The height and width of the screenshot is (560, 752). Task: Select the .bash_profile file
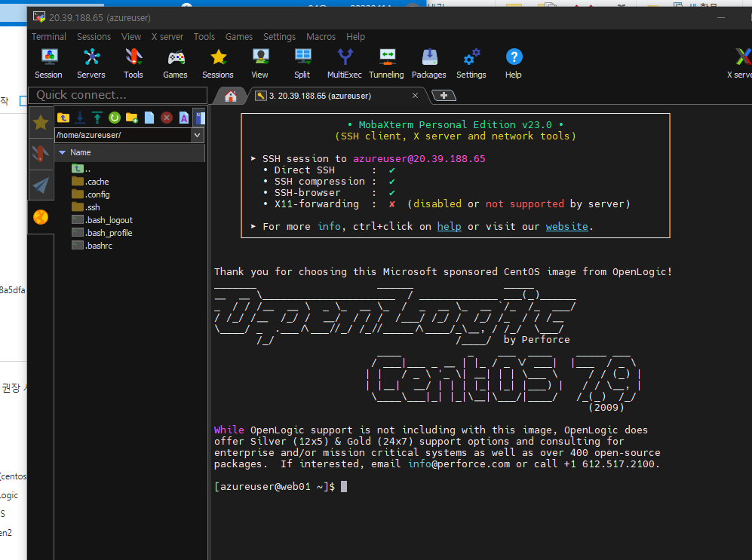(102, 233)
